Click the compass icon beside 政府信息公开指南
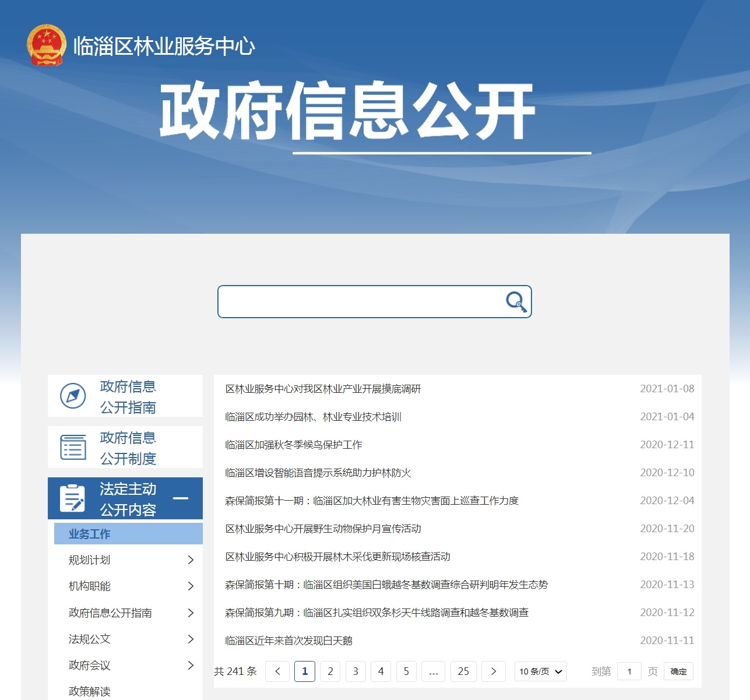 [x=72, y=396]
